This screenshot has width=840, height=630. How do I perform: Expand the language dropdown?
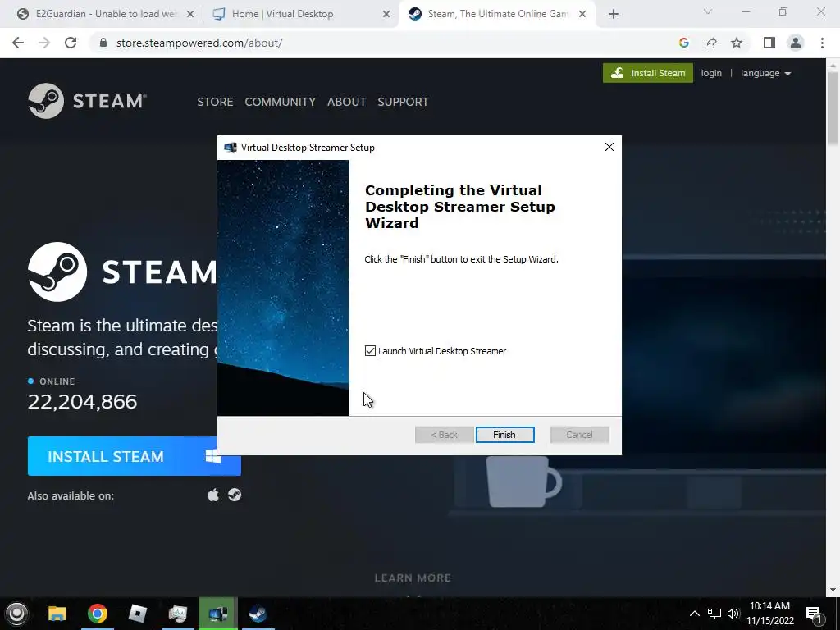click(x=765, y=73)
